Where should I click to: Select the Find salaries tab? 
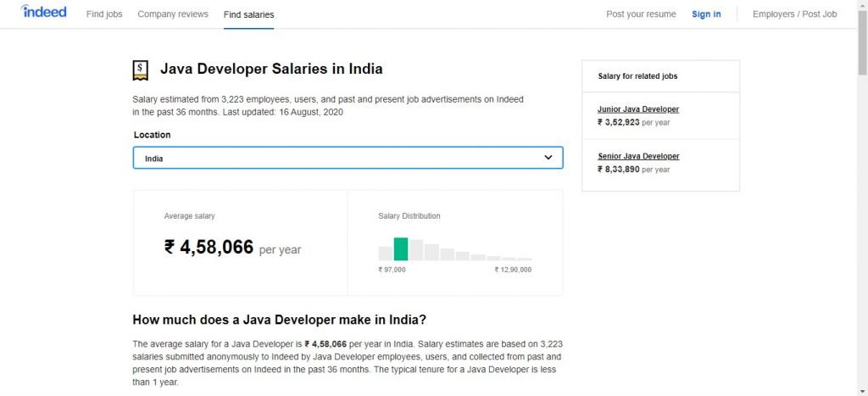248,15
